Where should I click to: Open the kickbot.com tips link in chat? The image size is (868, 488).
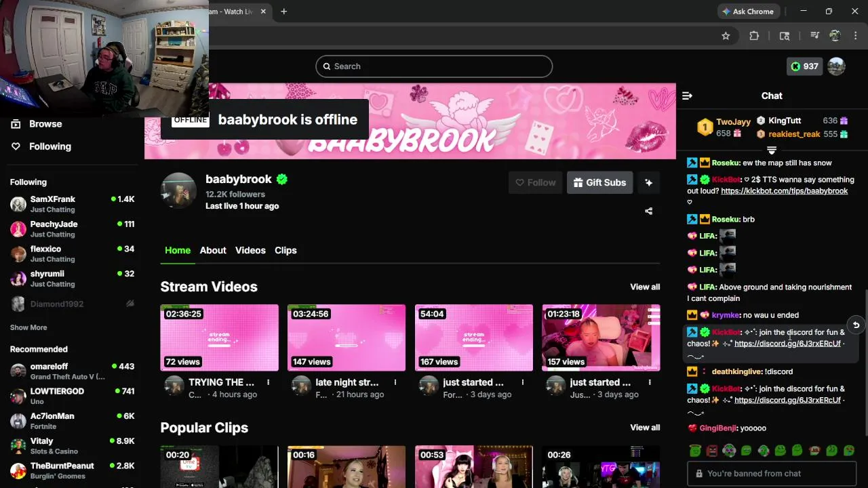click(x=784, y=191)
